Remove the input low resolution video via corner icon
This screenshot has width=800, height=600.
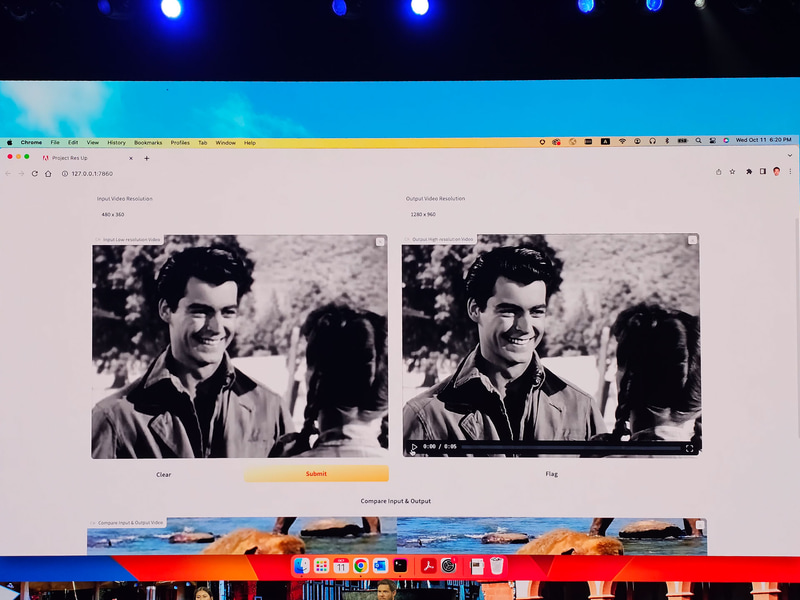(380, 242)
